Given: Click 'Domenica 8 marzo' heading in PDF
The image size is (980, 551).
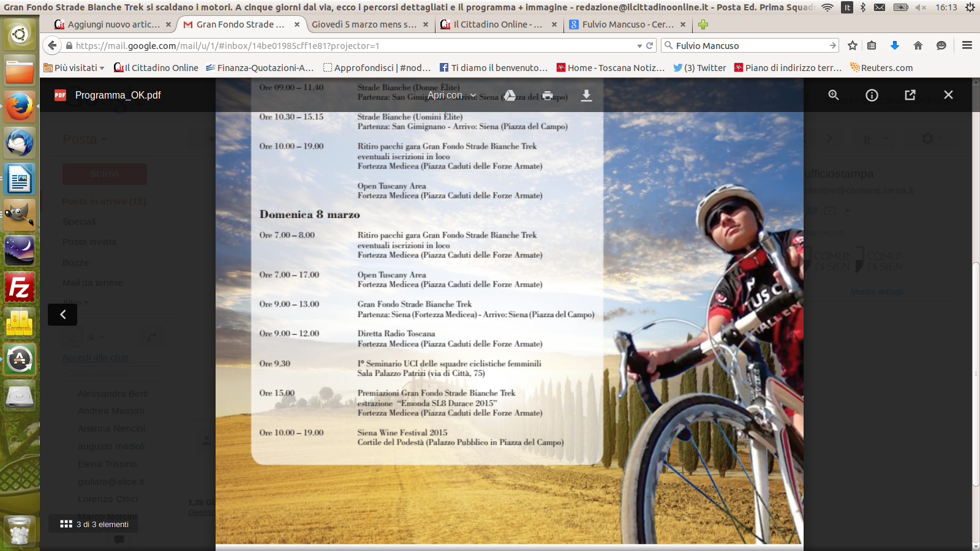Looking at the screenshot, I should click(x=309, y=214).
